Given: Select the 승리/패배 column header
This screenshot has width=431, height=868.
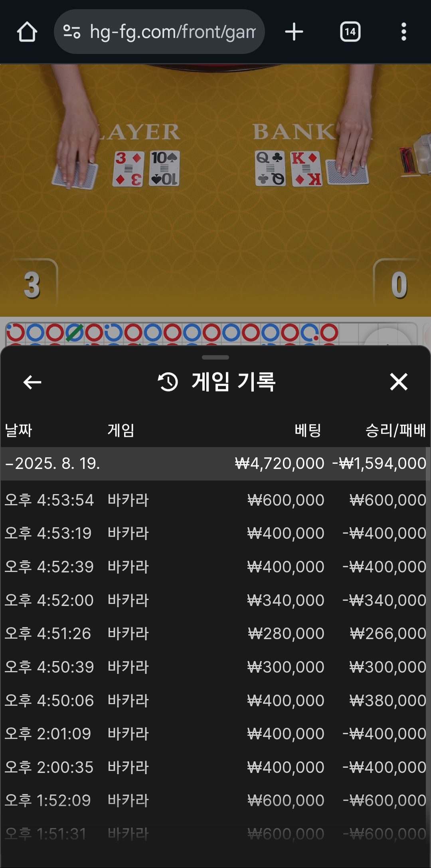Looking at the screenshot, I should (x=396, y=431).
